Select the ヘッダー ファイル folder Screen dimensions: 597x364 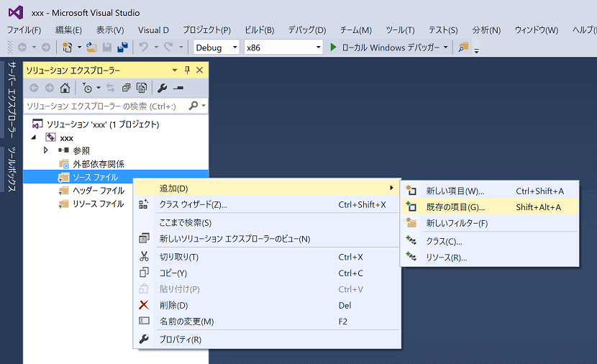[x=91, y=191]
